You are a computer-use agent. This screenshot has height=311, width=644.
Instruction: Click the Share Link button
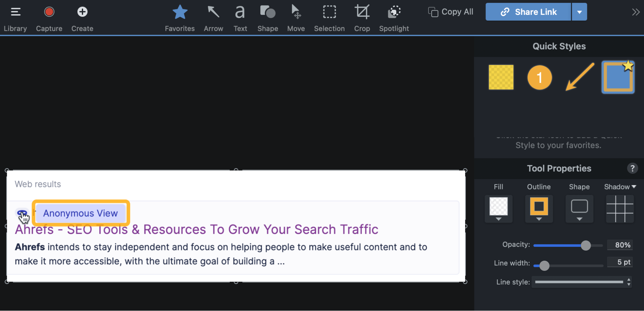528,12
